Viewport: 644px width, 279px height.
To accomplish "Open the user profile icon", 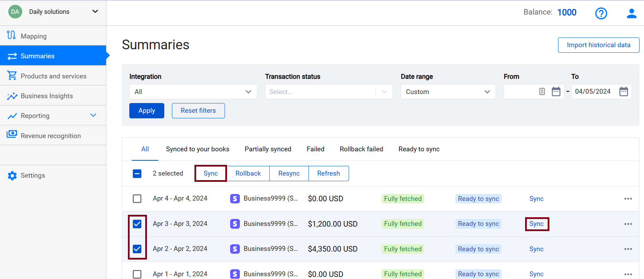I will coord(632,13).
